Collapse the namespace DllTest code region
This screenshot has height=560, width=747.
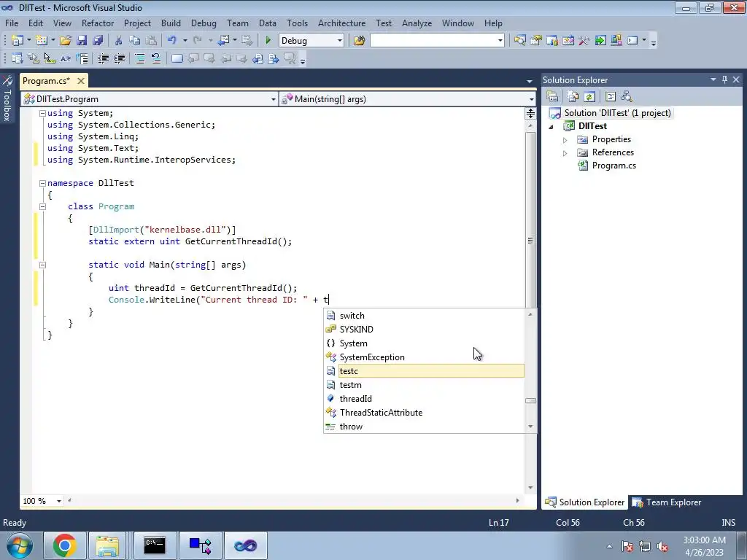coord(42,183)
